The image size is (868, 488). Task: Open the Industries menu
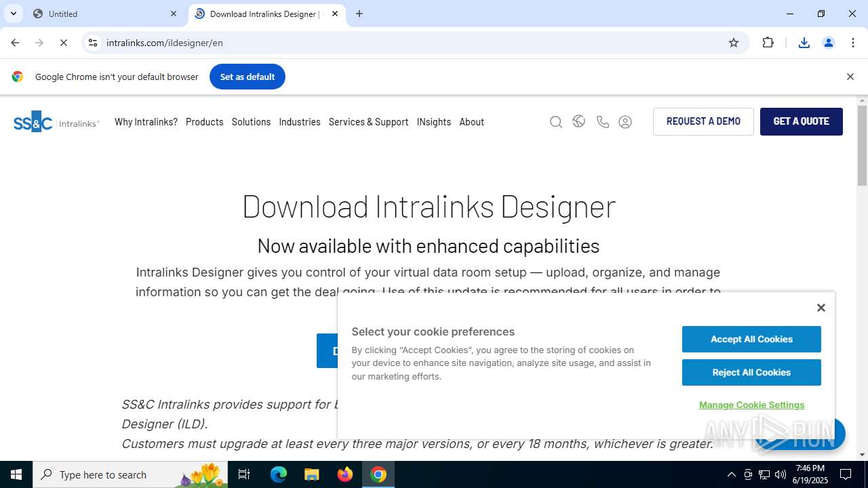pyautogui.click(x=299, y=122)
